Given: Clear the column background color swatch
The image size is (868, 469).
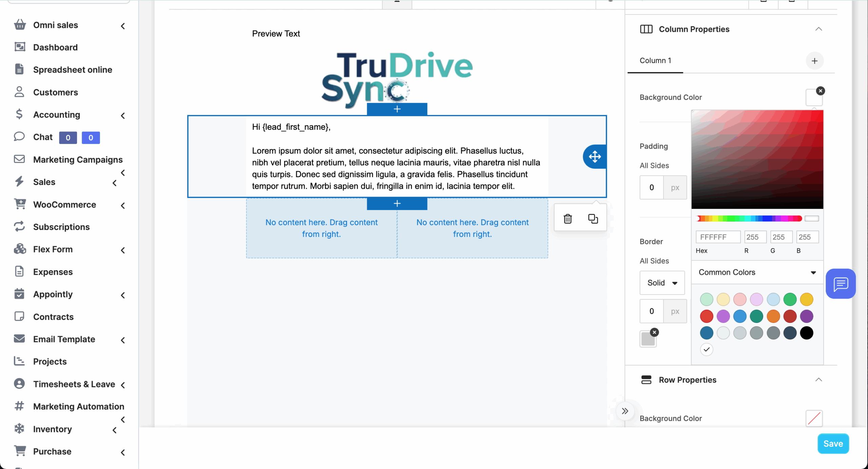Looking at the screenshot, I should coord(820,91).
